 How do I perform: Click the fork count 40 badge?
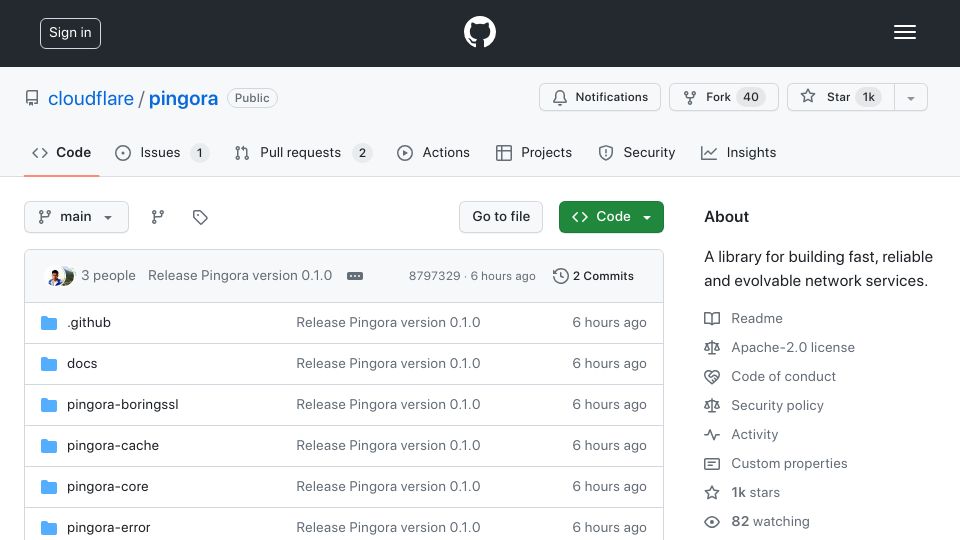751,97
